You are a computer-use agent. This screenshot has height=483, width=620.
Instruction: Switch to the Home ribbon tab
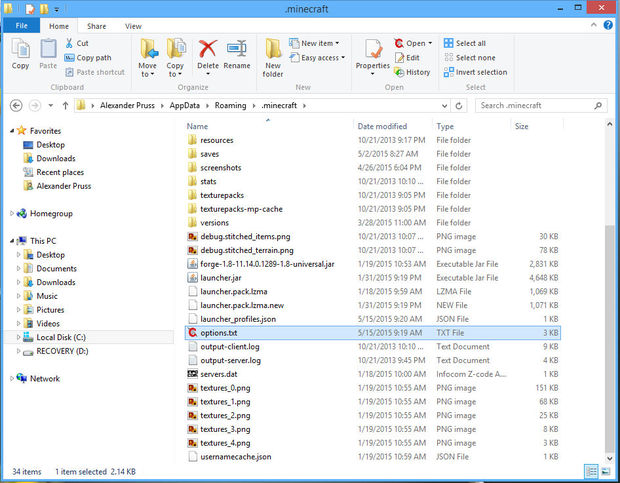59,26
